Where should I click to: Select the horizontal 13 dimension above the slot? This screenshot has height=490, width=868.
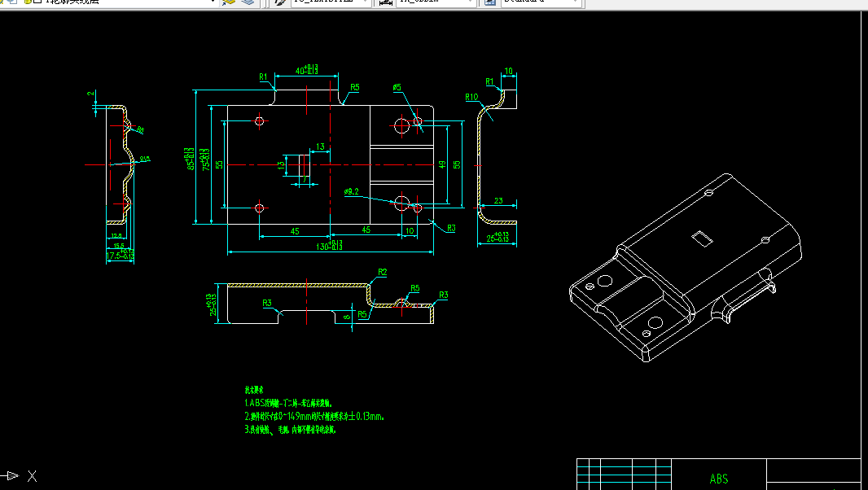coord(321,147)
